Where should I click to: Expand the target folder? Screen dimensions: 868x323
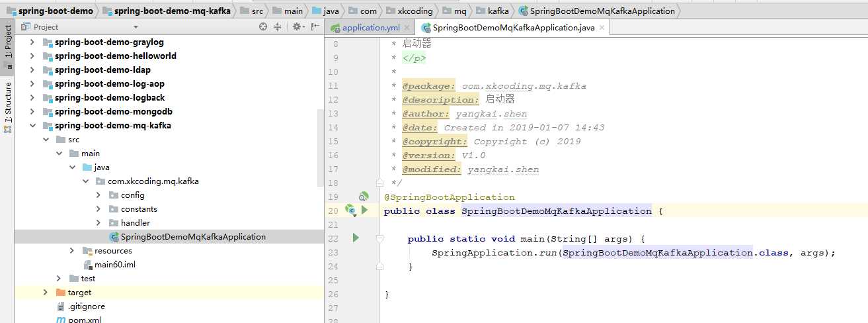45,293
